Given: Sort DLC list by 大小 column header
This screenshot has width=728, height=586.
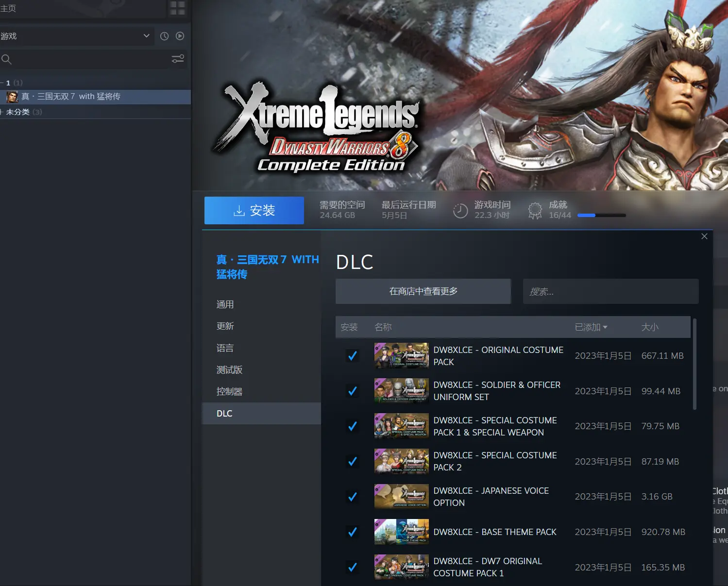Looking at the screenshot, I should point(650,327).
